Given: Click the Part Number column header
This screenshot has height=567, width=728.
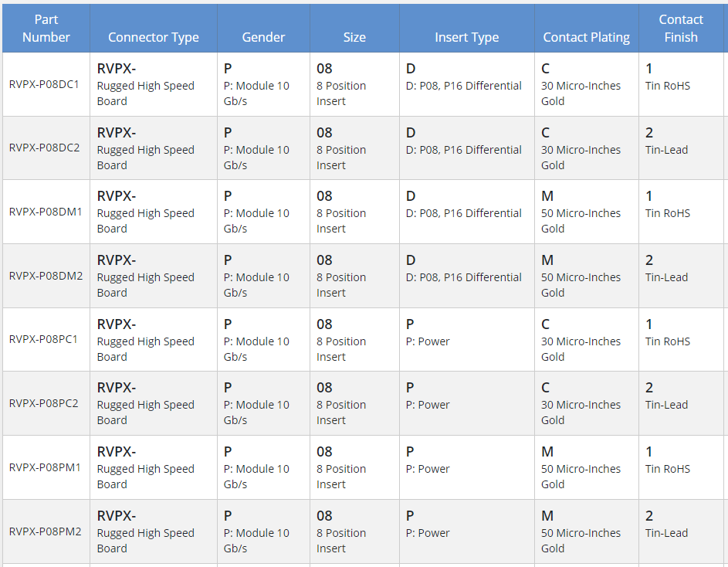Looking at the screenshot, I should (46, 29).
